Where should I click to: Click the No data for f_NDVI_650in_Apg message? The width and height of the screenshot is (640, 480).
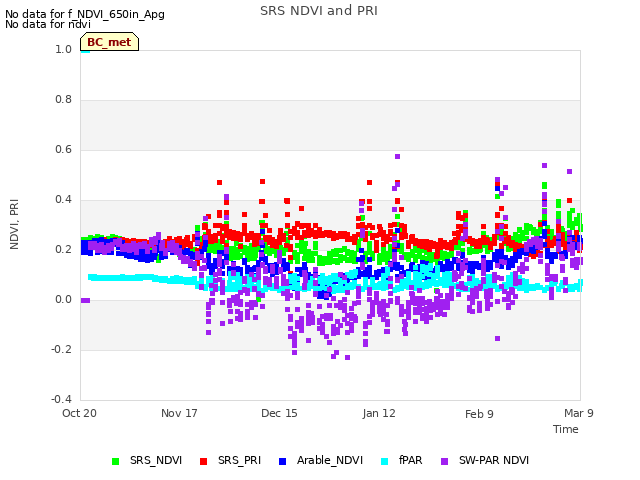pos(85,14)
